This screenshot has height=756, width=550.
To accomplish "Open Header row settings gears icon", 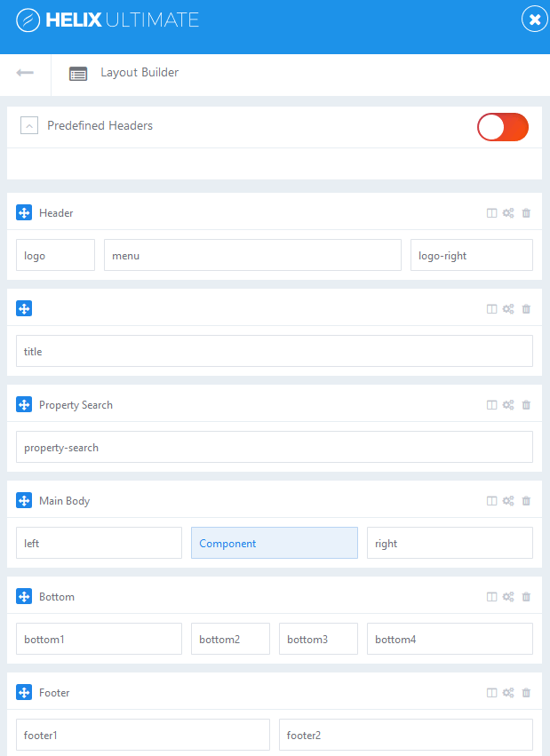I will (508, 213).
